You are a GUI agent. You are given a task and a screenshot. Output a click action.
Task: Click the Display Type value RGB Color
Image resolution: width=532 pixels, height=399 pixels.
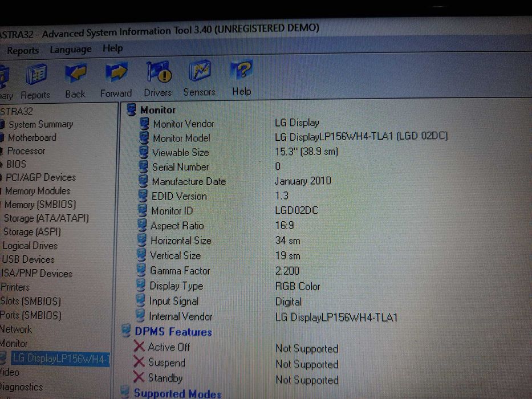(x=298, y=286)
